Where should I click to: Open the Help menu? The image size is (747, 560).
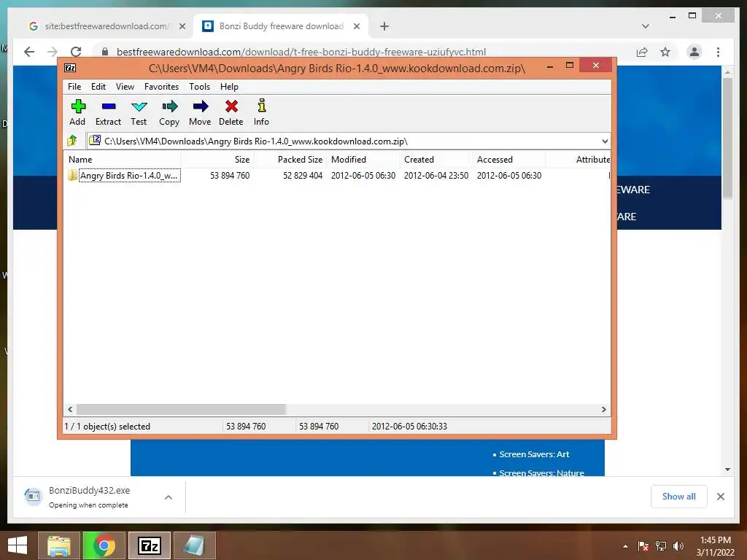click(x=229, y=87)
